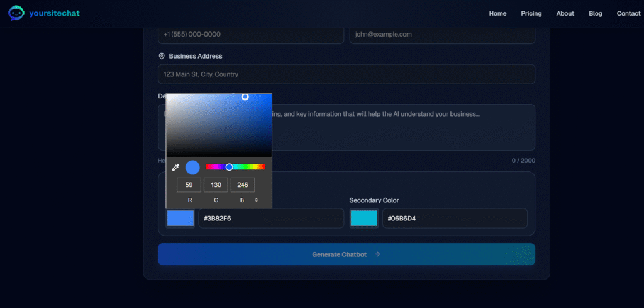644x308 pixels.
Task: Focus the blue channel value field
Action: [x=243, y=185]
